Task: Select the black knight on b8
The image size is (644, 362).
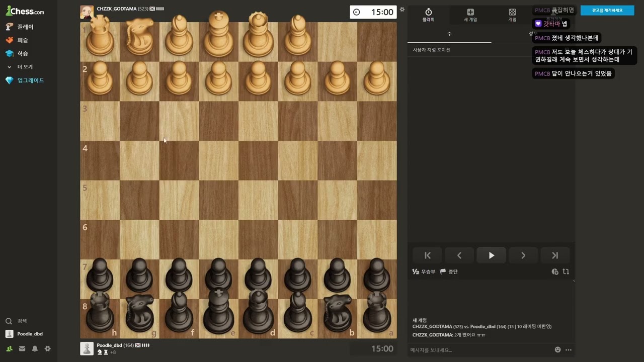Action: 337,314
